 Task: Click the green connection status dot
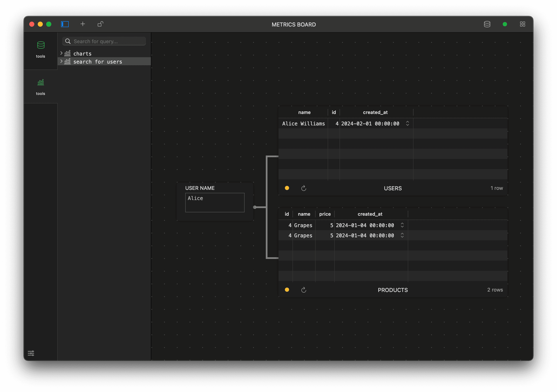click(505, 24)
